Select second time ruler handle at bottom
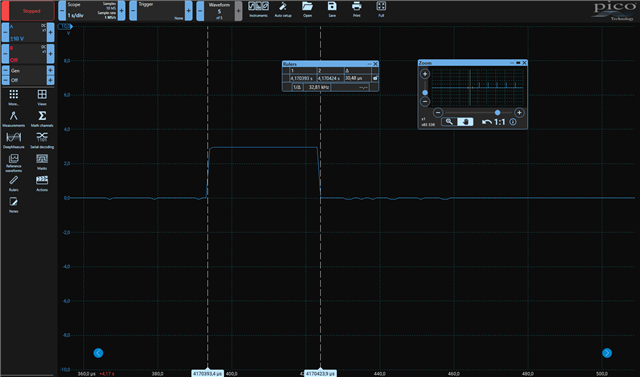640x377 pixels. [x=320, y=373]
